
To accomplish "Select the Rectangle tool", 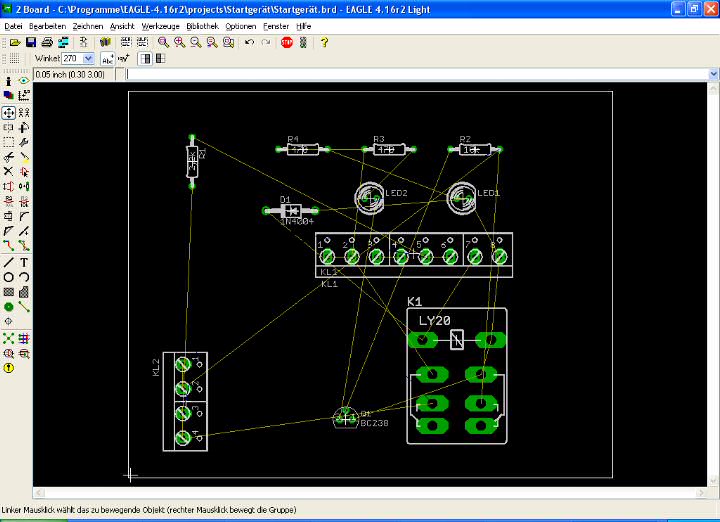I will (8, 292).
